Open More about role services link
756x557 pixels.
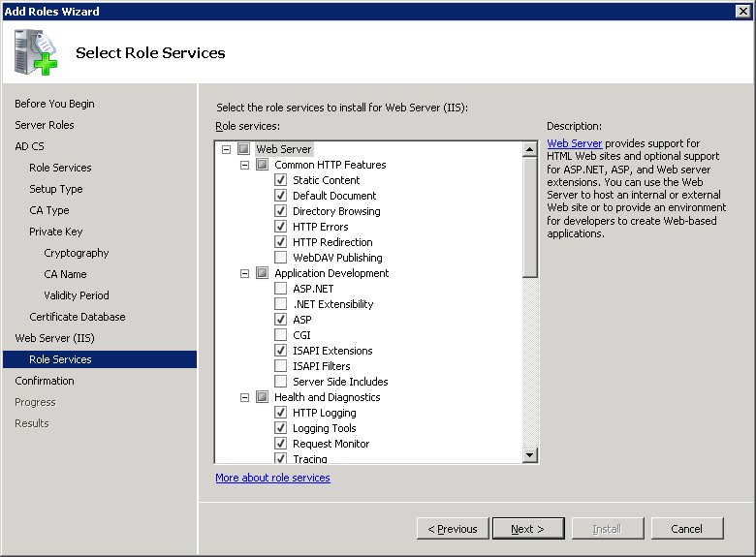tap(272, 478)
